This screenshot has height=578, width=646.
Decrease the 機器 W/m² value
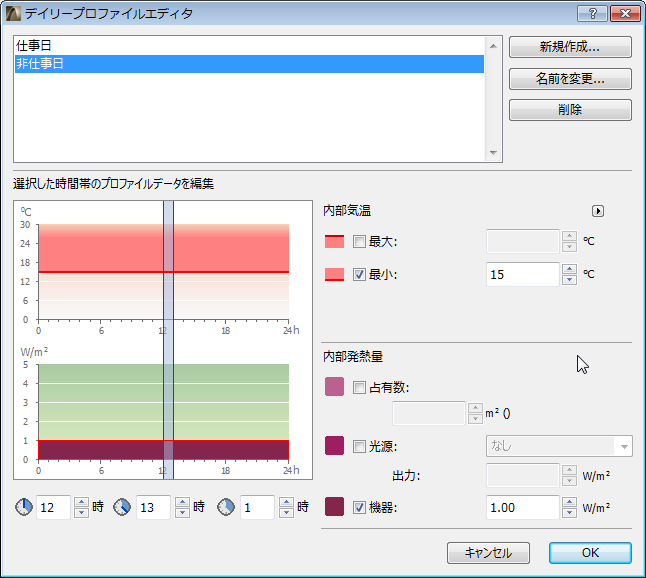click(x=569, y=513)
